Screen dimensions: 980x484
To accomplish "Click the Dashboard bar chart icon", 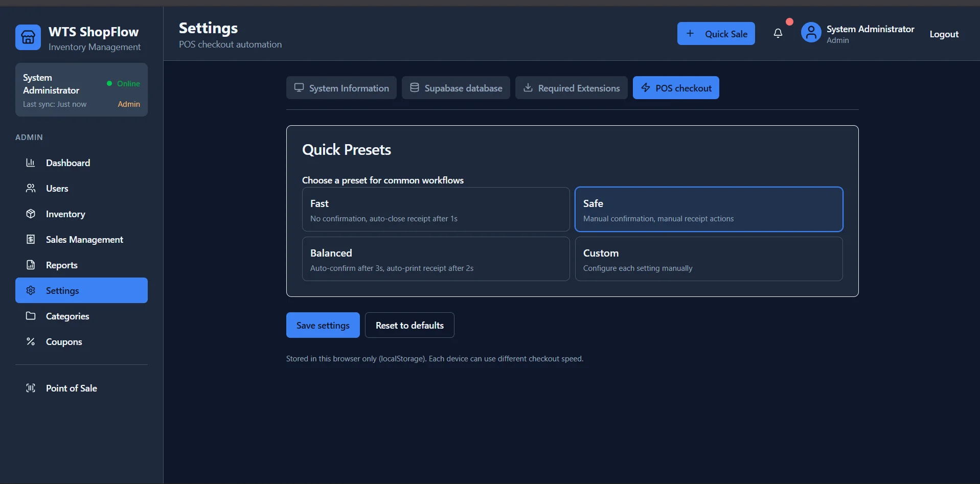I will click(x=31, y=163).
